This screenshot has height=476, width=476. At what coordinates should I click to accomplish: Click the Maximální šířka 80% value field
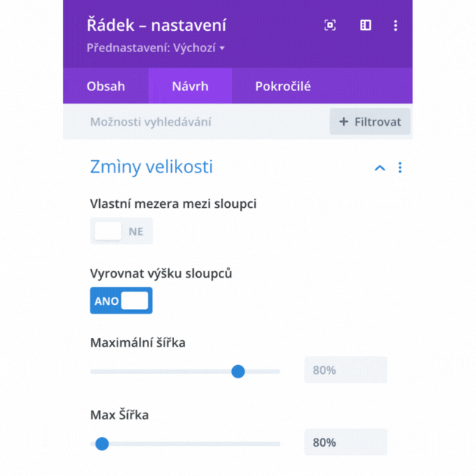(x=345, y=370)
